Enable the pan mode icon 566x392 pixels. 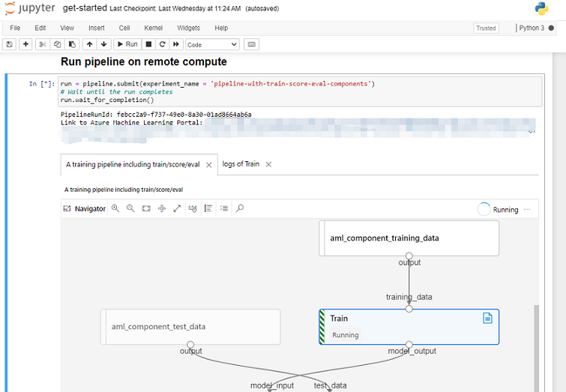162,208
